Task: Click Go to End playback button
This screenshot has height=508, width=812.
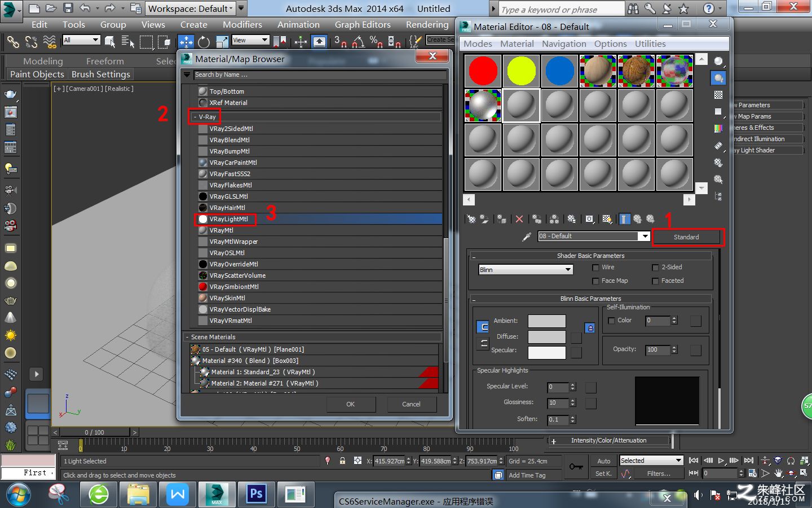Action: 749,461
